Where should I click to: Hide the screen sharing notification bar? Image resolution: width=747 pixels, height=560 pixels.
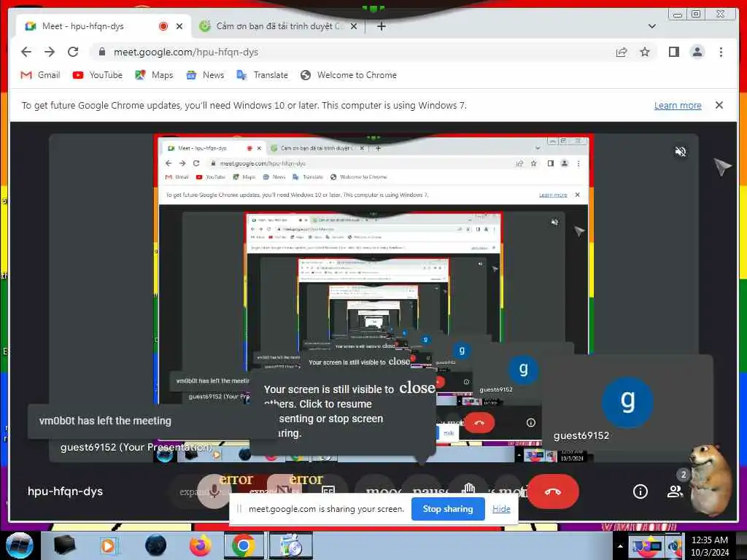click(501, 509)
